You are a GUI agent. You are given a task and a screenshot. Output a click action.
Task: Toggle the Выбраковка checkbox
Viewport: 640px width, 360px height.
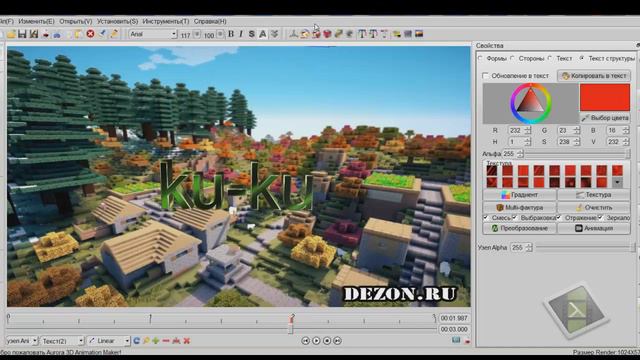coord(515,218)
